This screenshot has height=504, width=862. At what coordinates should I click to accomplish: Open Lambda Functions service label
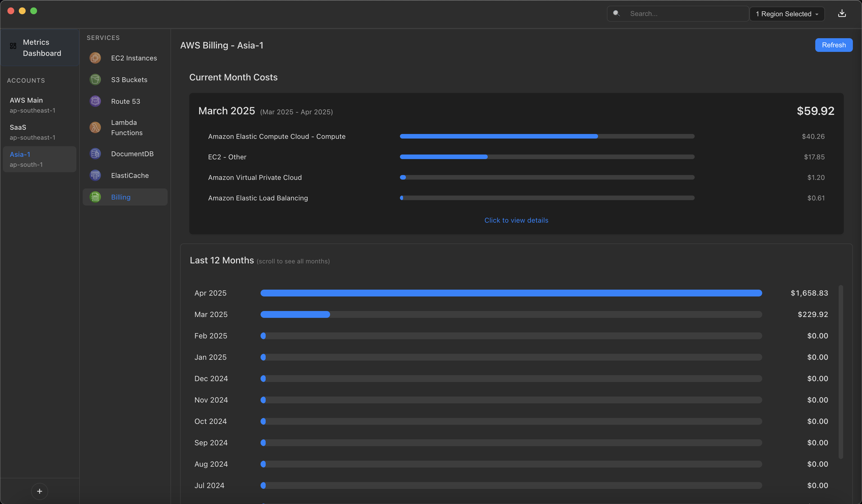127,127
